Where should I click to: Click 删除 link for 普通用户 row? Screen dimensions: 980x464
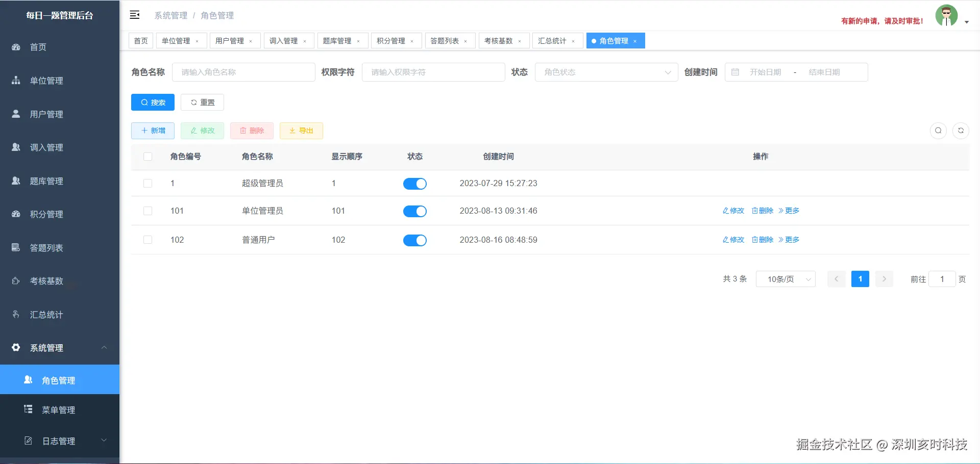[x=763, y=240]
